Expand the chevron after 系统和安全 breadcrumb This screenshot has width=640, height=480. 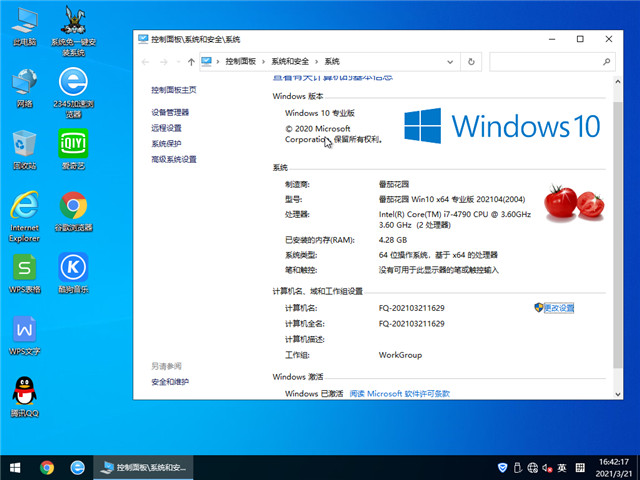[x=316, y=62]
